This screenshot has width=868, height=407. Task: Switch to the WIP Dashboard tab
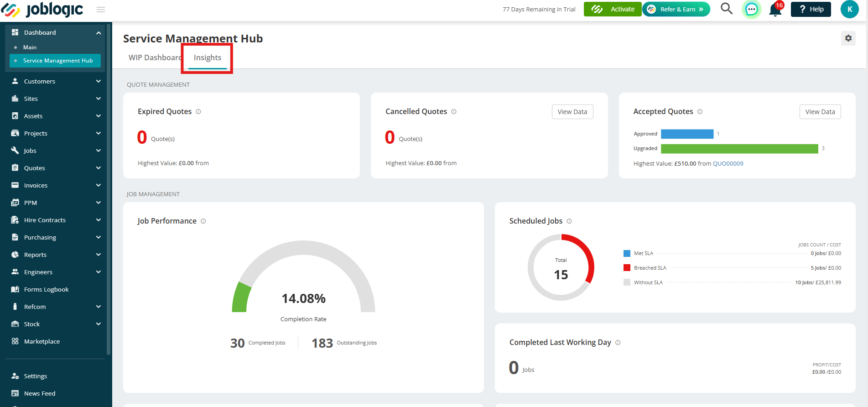pyautogui.click(x=155, y=58)
